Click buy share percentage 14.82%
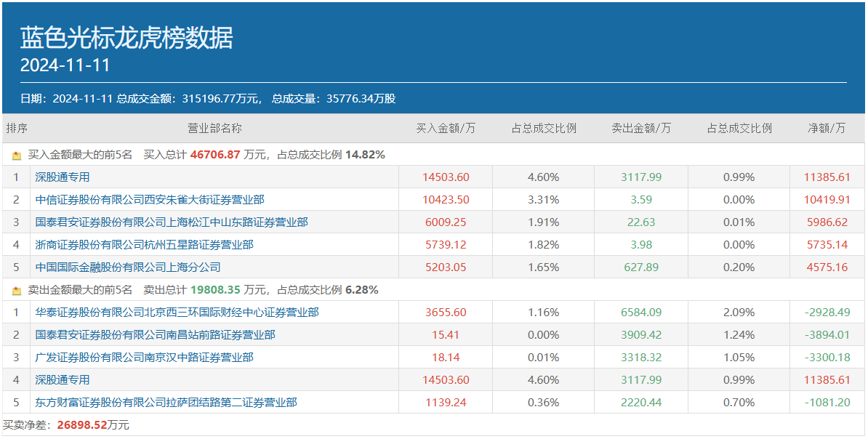The height and width of the screenshot is (439, 868). click(365, 155)
